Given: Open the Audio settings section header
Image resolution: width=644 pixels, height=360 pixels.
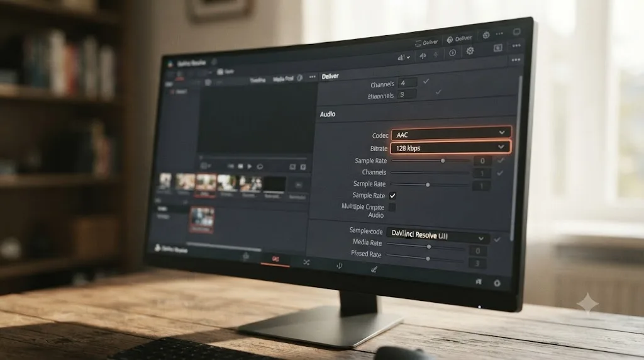Looking at the screenshot, I should point(328,115).
